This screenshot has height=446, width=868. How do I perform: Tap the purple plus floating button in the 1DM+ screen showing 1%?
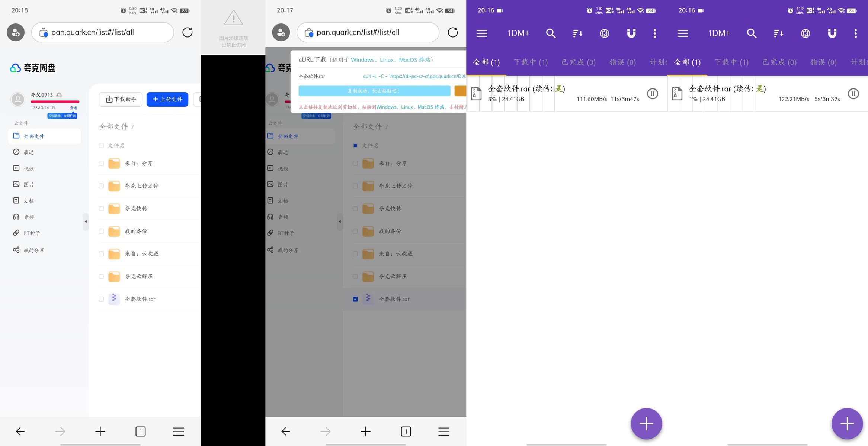coord(847,424)
